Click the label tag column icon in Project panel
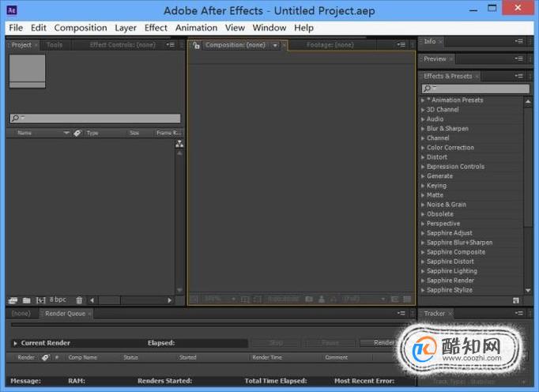 pos(77,133)
